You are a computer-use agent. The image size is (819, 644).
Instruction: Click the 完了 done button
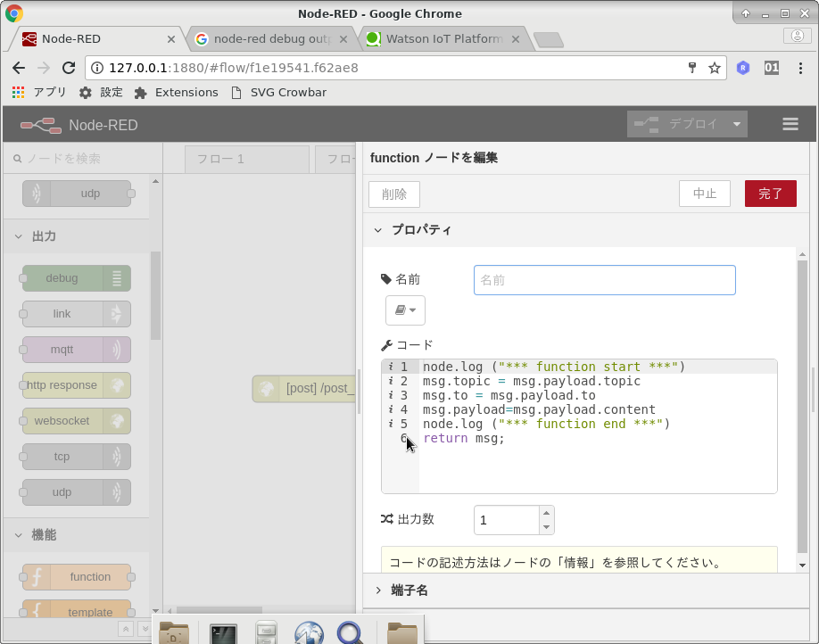tap(770, 194)
